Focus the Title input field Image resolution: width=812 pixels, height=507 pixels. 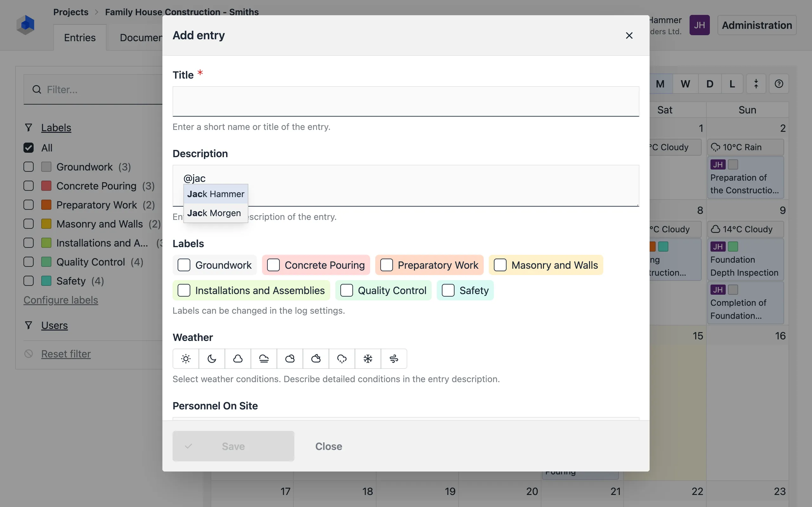[405, 101]
